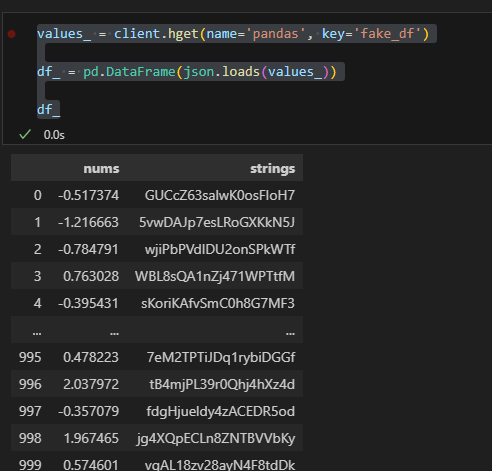Viewport: 492px width, 471px height.
Task: Click the 0.0s execution time label
Action: (54, 135)
